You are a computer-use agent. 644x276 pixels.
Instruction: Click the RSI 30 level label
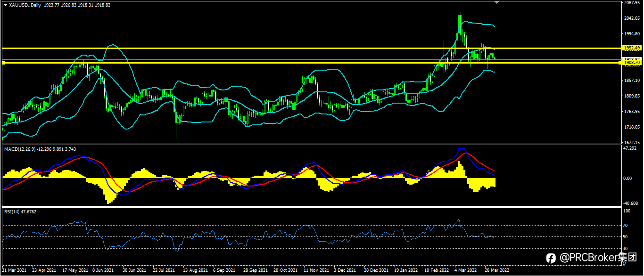[626, 248]
